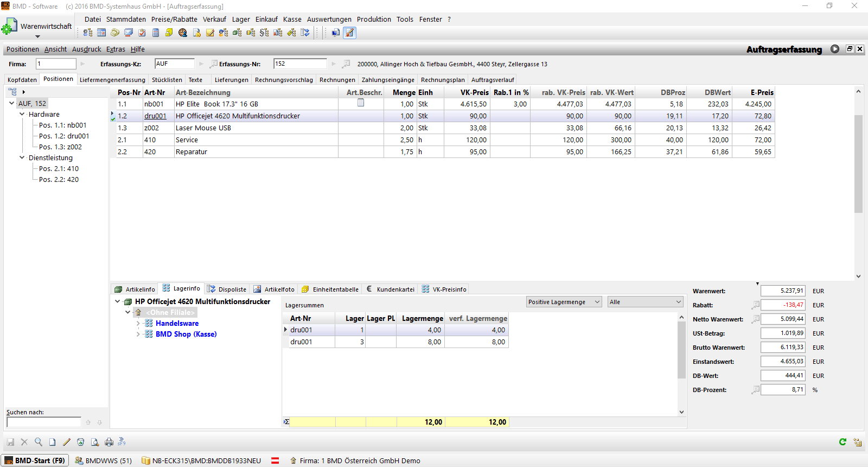Image resolution: width=868 pixels, height=467 pixels.
Task: Collapse the Hardware tree node
Action: (22, 114)
